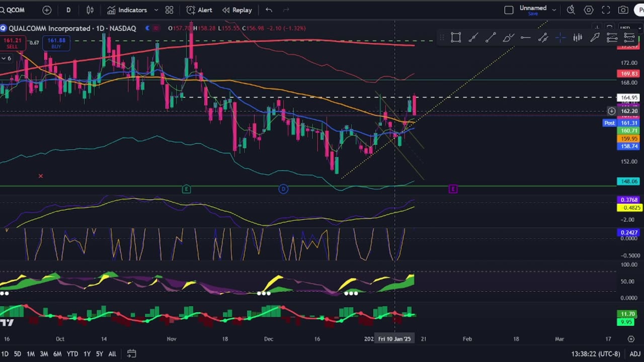Expand the Indicators favorites dropdown arrow
Viewport: 644px width, 362px height.
click(x=156, y=10)
